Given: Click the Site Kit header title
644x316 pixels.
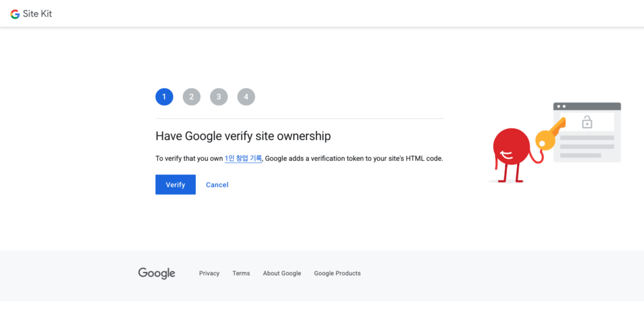Looking at the screenshot, I should coord(38,14).
